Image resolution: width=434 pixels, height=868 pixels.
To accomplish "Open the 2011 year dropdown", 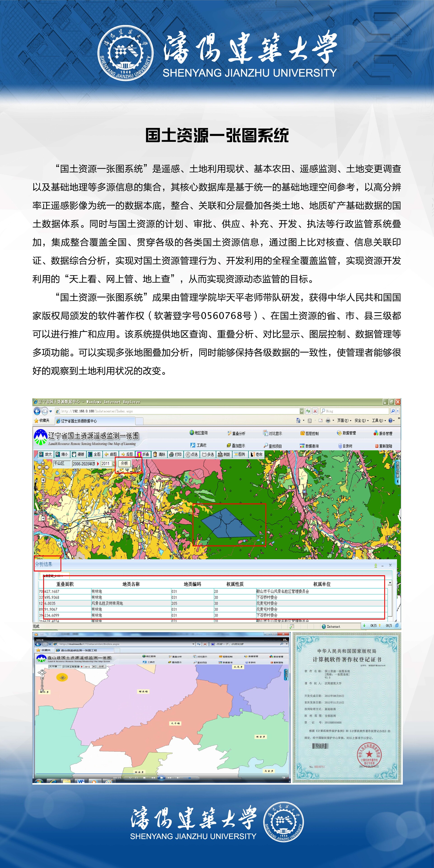I will pyautogui.click(x=113, y=464).
